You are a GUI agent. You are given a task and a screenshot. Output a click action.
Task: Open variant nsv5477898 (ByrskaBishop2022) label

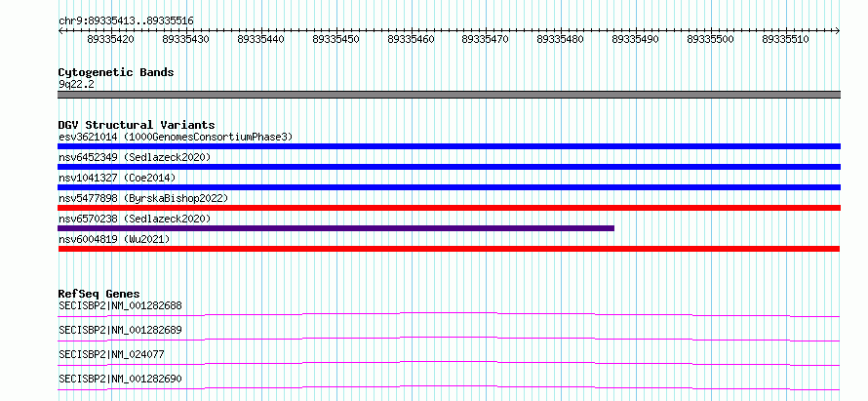(143, 198)
